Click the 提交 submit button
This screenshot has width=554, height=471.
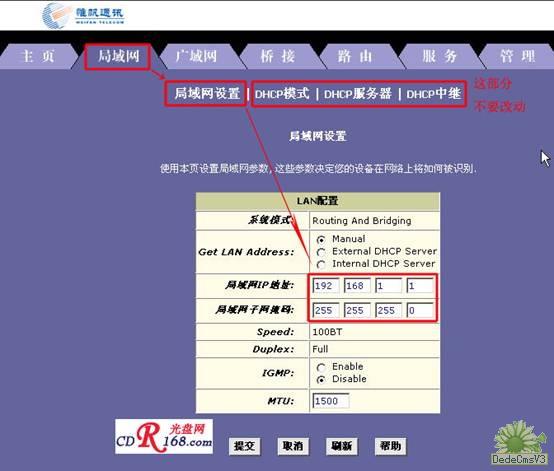click(244, 446)
